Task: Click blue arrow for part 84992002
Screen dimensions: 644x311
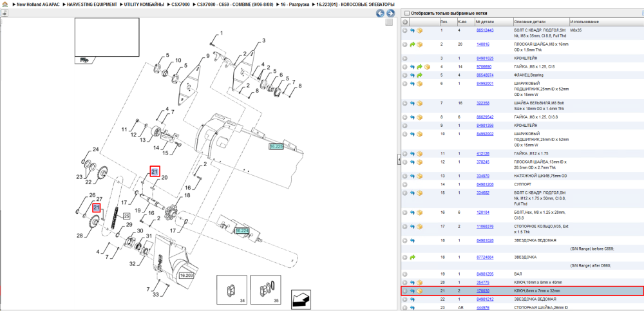Action: click(412, 133)
